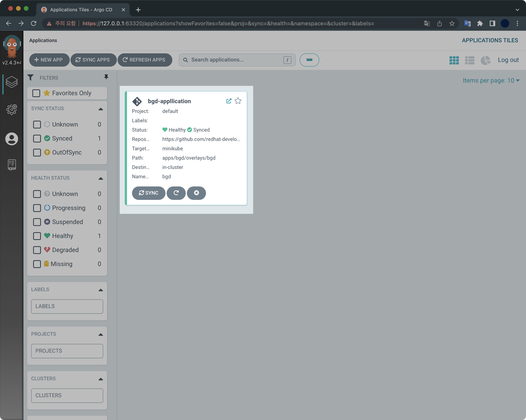
Task: Switch to the summary pie chart view
Action: (485, 60)
